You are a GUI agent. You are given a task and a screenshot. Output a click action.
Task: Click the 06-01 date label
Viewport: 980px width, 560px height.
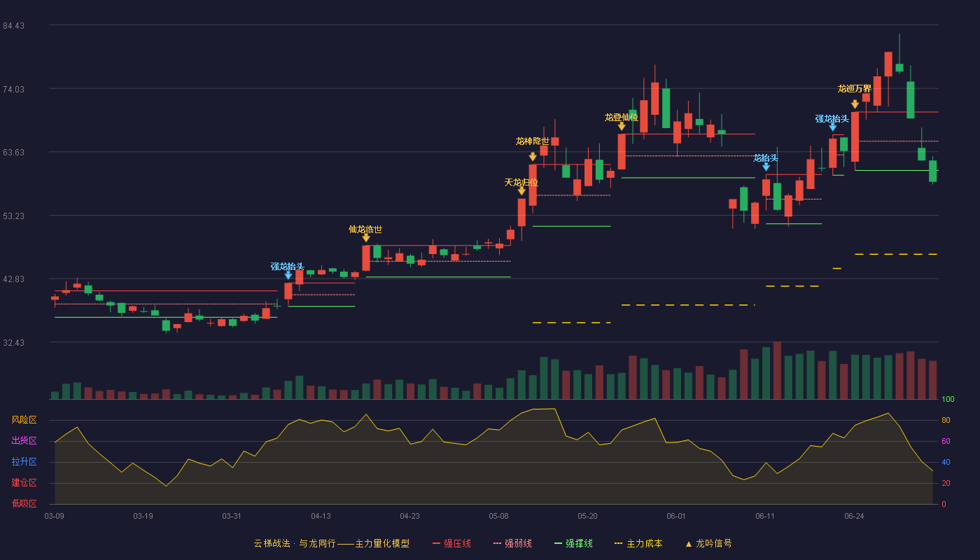click(676, 516)
